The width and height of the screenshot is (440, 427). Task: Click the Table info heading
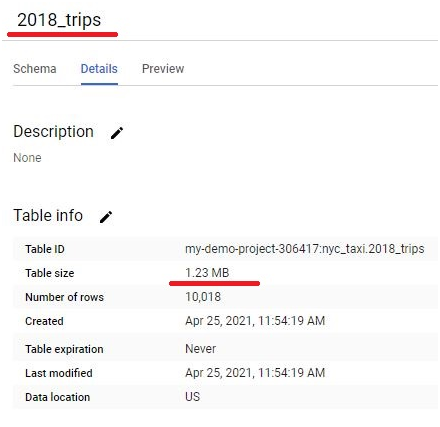point(48,215)
